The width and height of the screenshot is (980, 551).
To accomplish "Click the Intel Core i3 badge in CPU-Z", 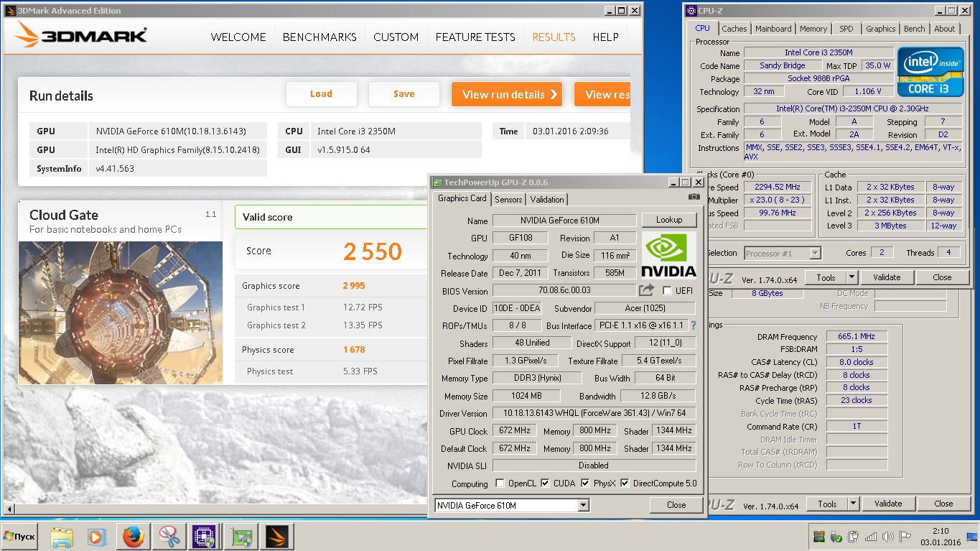I will [930, 71].
